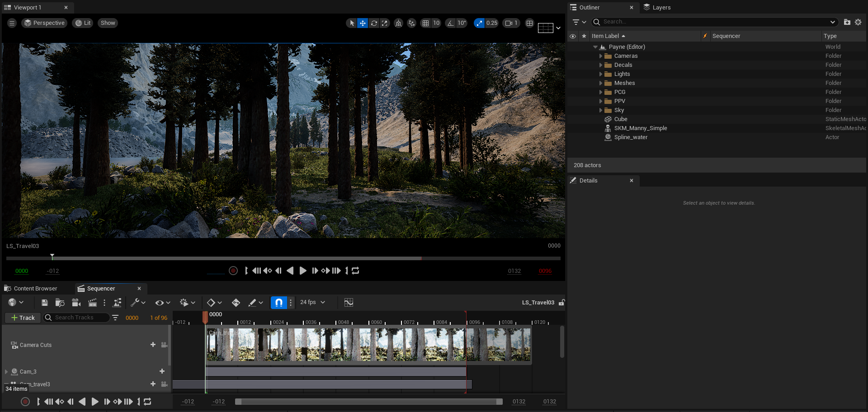Browse to sequence in Content Browser

pyautogui.click(x=60, y=303)
